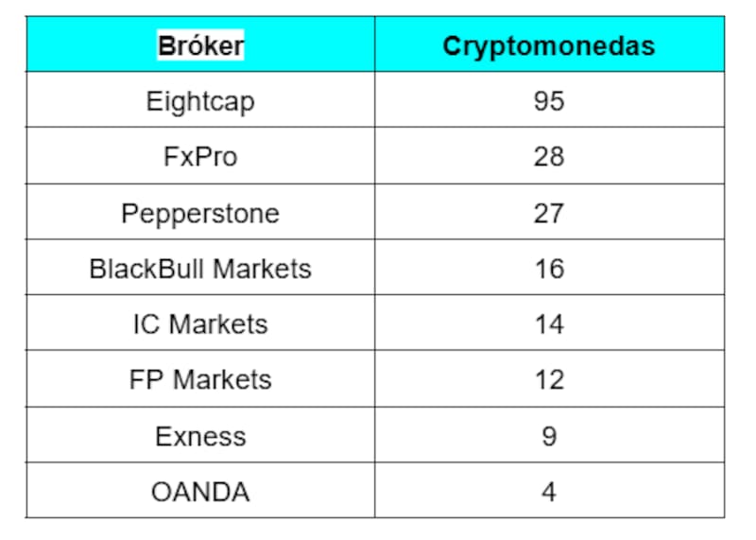This screenshot has height=540, width=756.
Task: Click the value 95 cell
Action: coord(549,100)
